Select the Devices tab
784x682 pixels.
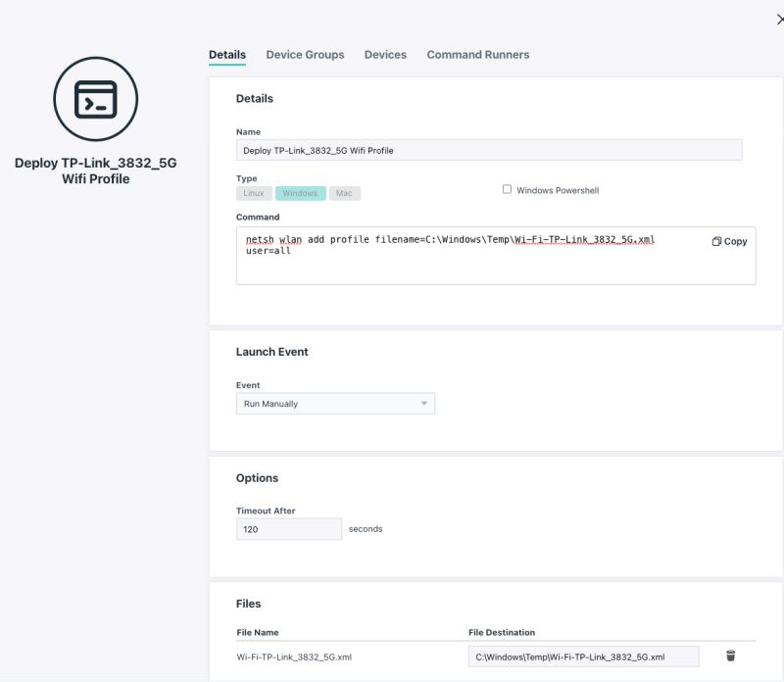(x=385, y=55)
